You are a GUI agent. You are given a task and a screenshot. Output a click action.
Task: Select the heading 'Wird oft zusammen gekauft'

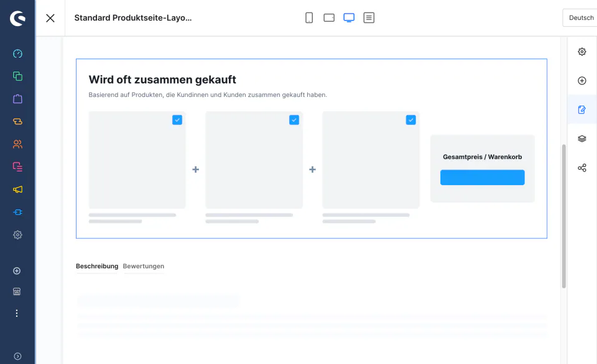[162, 80]
